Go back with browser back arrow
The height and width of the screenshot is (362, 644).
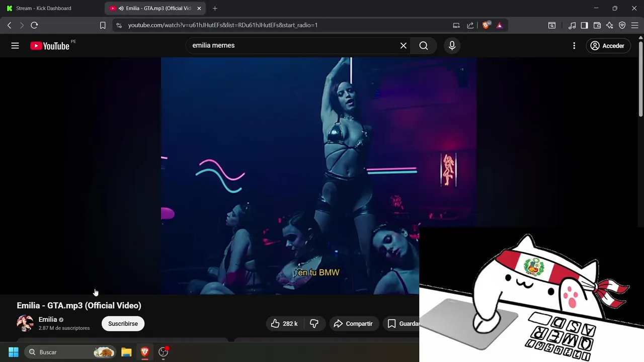click(x=9, y=25)
